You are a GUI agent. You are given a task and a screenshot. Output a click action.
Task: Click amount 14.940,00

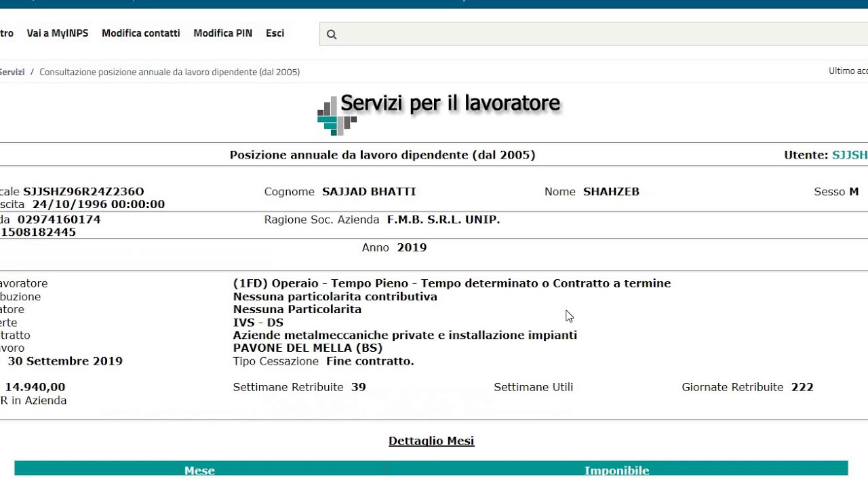[35, 387]
